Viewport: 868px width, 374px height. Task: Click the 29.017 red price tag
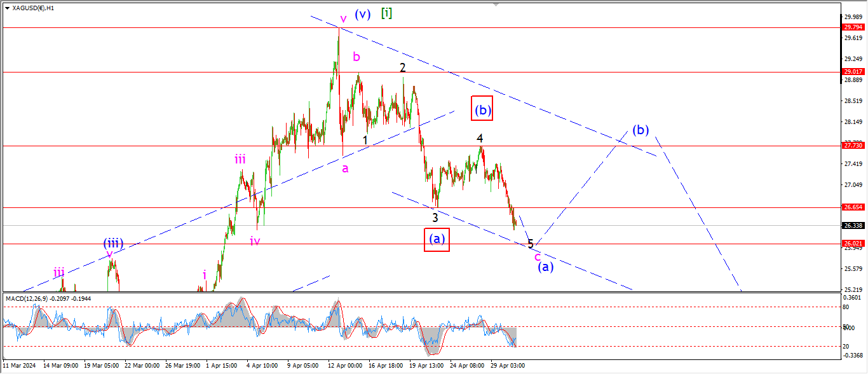(852, 72)
